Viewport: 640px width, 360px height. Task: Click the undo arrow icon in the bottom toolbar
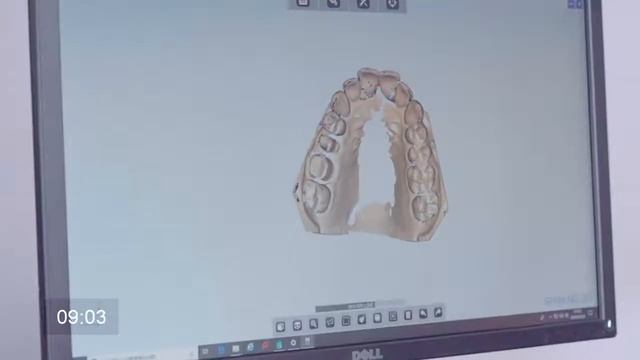pos(423,313)
